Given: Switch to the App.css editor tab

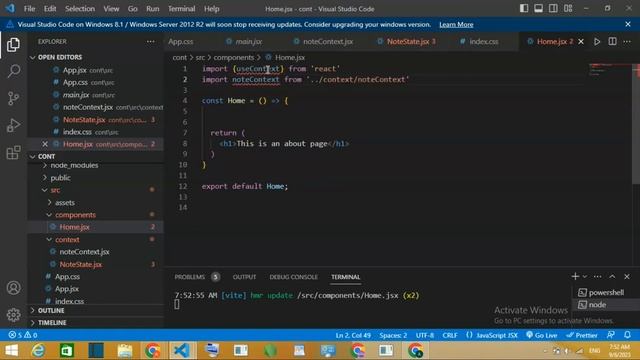Looking at the screenshot, I should tap(181, 41).
